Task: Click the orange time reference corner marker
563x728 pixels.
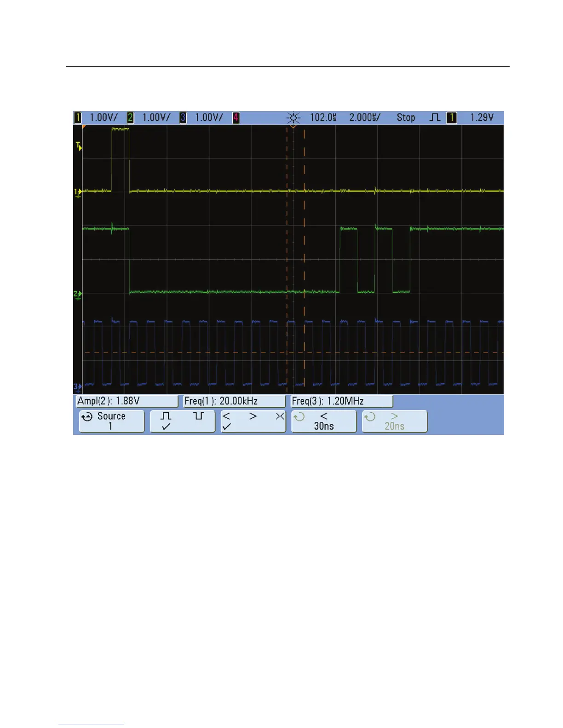Action: [x=84, y=126]
